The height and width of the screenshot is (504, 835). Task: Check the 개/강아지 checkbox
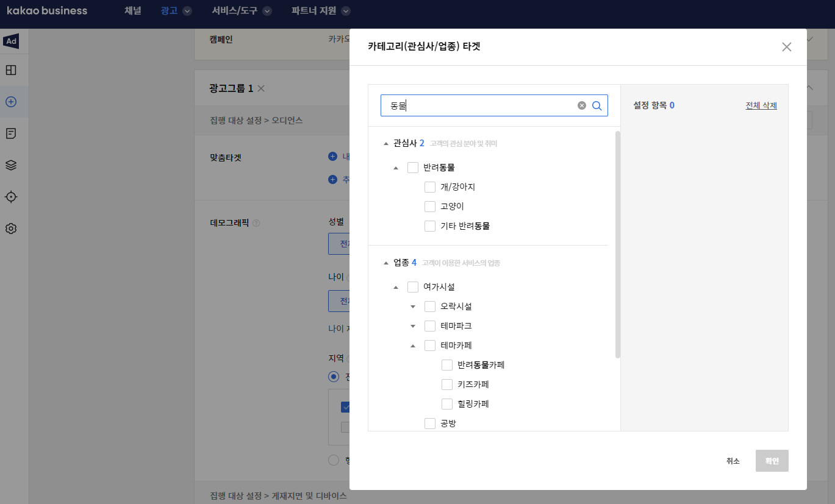click(430, 187)
